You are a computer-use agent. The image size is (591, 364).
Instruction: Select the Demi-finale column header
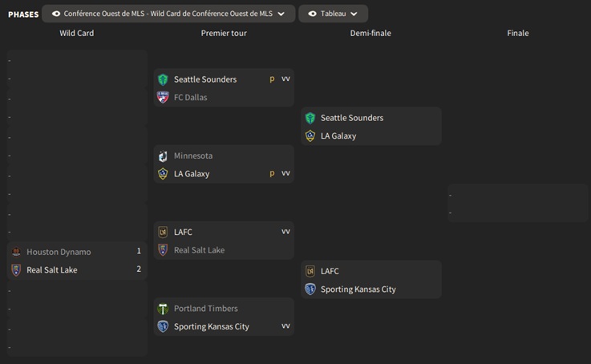(370, 33)
